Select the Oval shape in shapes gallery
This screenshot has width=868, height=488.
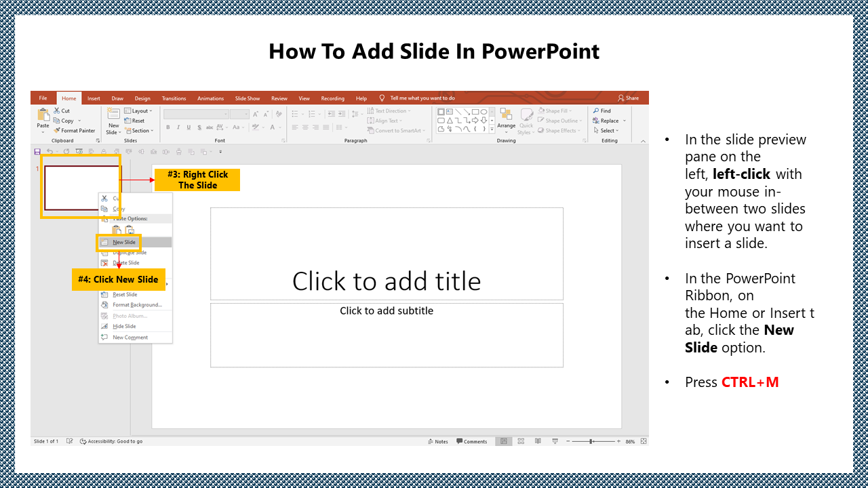(484, 112)
